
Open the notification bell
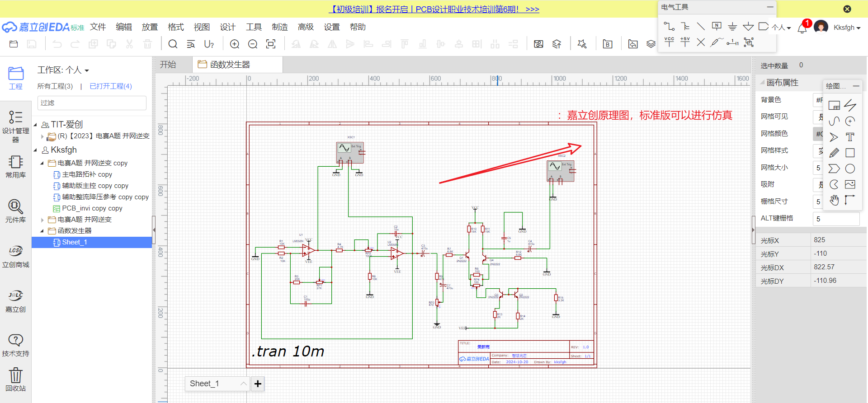802,28
